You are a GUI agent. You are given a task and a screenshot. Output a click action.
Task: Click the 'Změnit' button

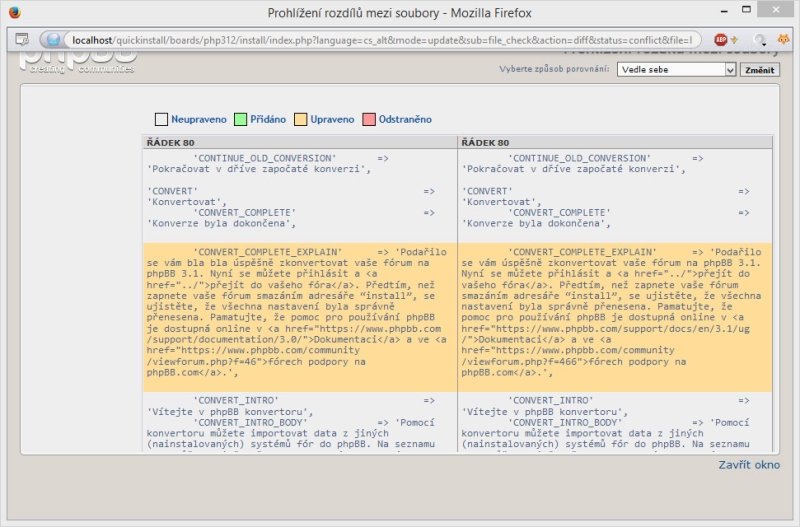tap(759, 70)
